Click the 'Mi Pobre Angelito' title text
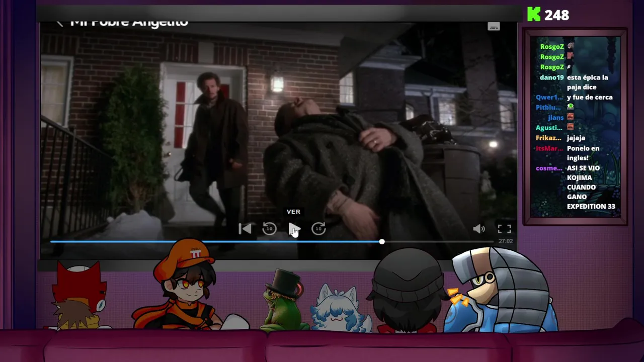Viewport: 644px width, 362px height. [129, 23]
